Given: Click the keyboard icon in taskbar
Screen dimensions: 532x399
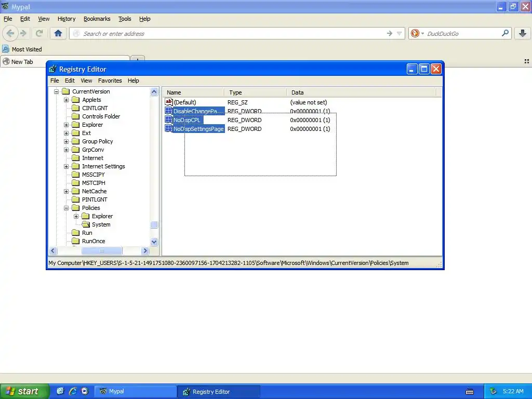Looking at the screenshot, I should click(x=470, y=392).
